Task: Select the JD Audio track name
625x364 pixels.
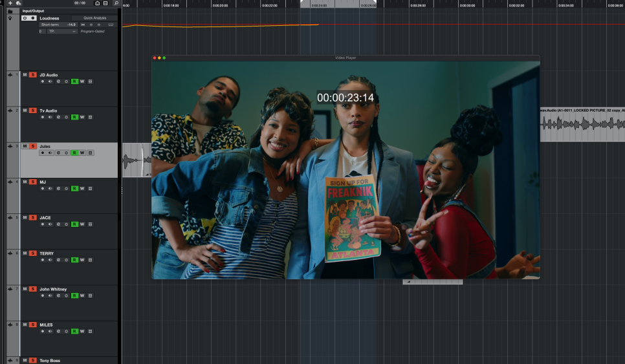Action: click(x=49, y=75)
